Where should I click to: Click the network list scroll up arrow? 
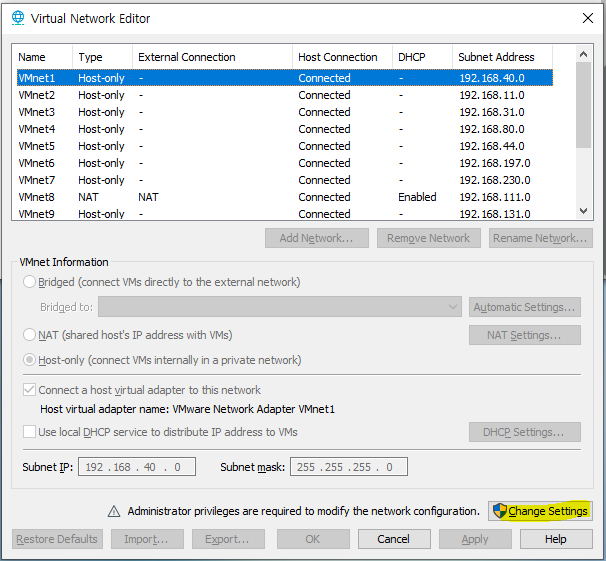[x=584, y=54]
